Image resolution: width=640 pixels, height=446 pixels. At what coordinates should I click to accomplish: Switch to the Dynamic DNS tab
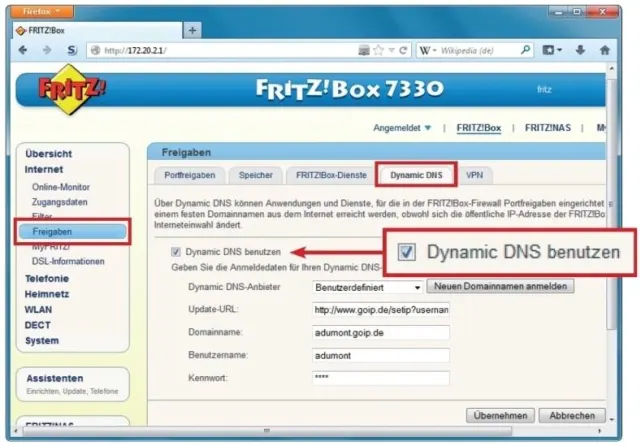tap(416, 175)
